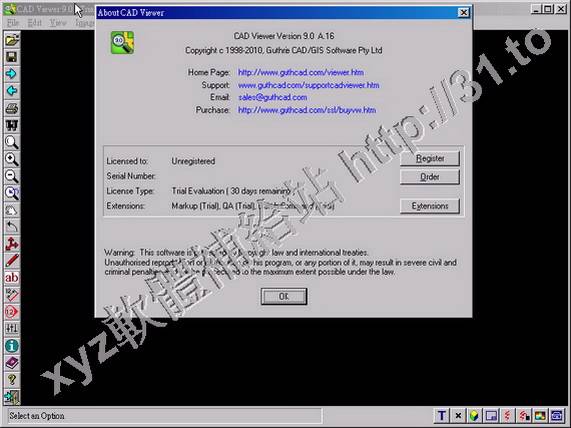Minimize the main CAD Viewer window

536,9
